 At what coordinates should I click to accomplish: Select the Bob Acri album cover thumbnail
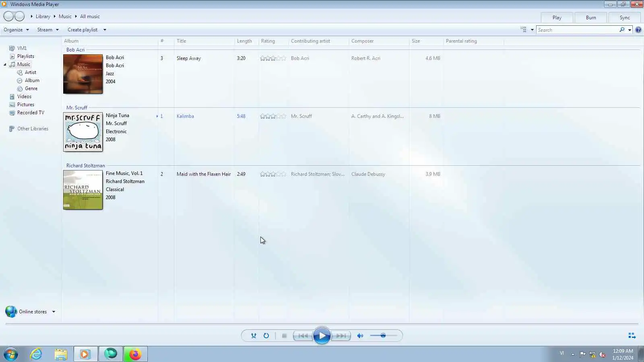point(83,74)
